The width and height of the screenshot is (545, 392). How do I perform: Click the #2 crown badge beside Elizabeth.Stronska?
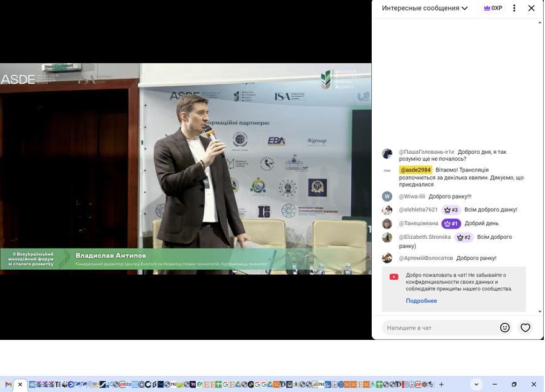click(x=464, y=238)
